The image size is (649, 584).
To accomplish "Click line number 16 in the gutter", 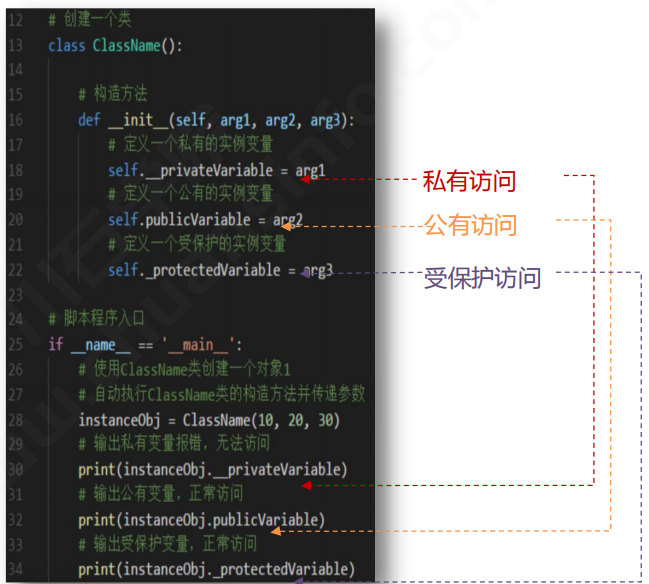I will click(x=15, y=120).
